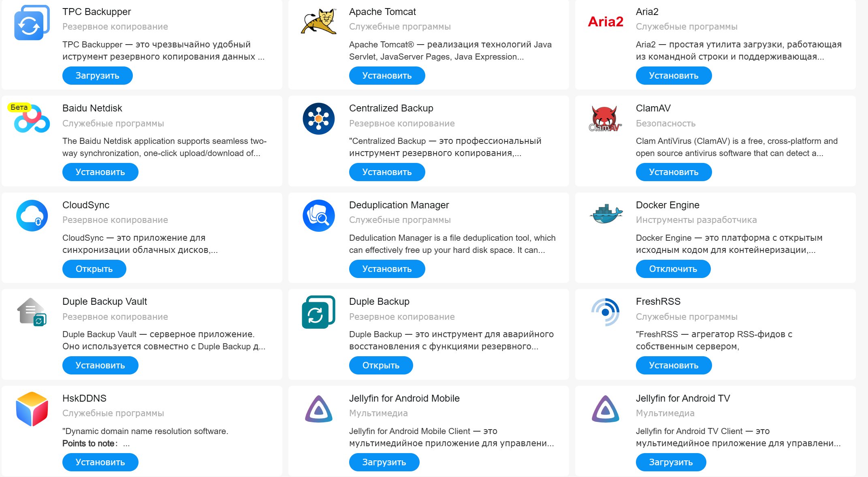Click the Docker Engine whale icon
Screen dimensions: 868x477
coord(606,214)
